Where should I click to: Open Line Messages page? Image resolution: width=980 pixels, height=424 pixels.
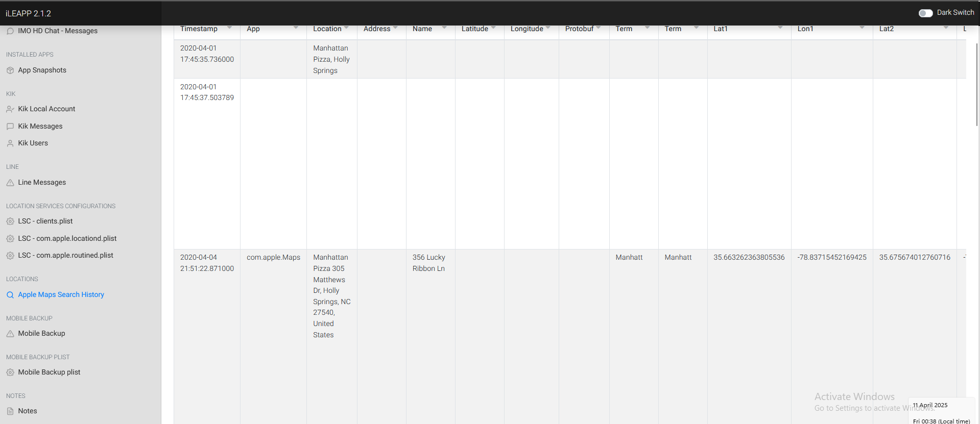coord(42,182)
